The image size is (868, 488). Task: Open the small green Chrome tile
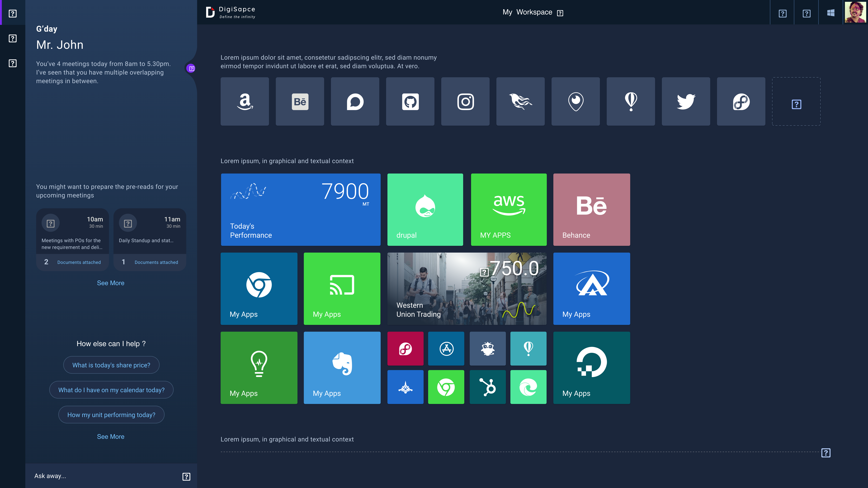[x=446, y=387]
